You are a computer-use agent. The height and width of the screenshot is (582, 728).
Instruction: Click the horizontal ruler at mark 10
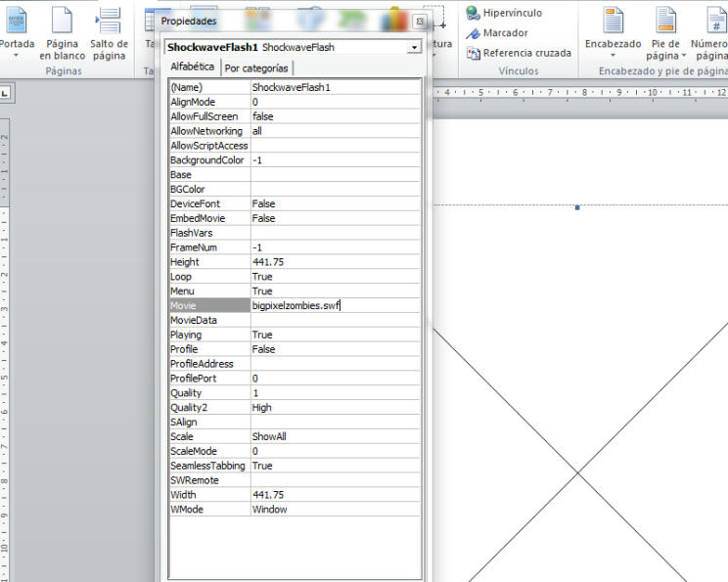tap(653, 92)
